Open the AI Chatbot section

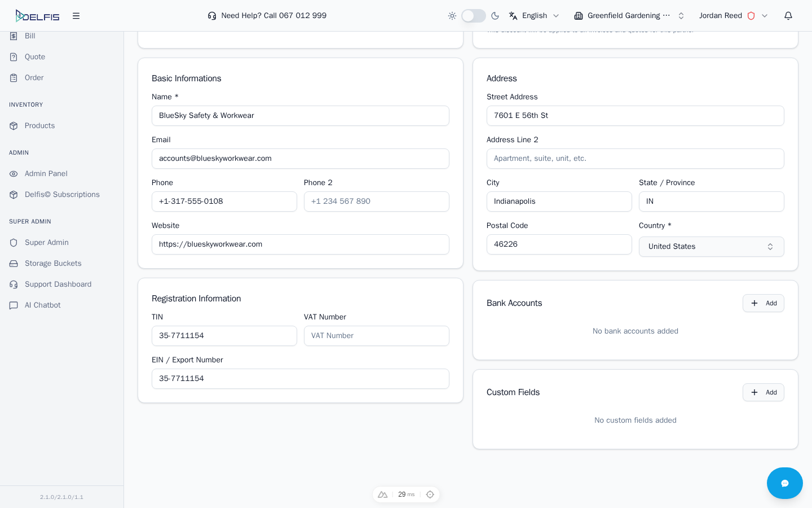[42, 305]
